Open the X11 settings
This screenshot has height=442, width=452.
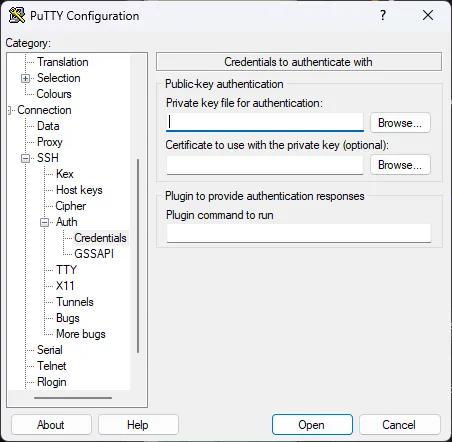pos(65,286)
